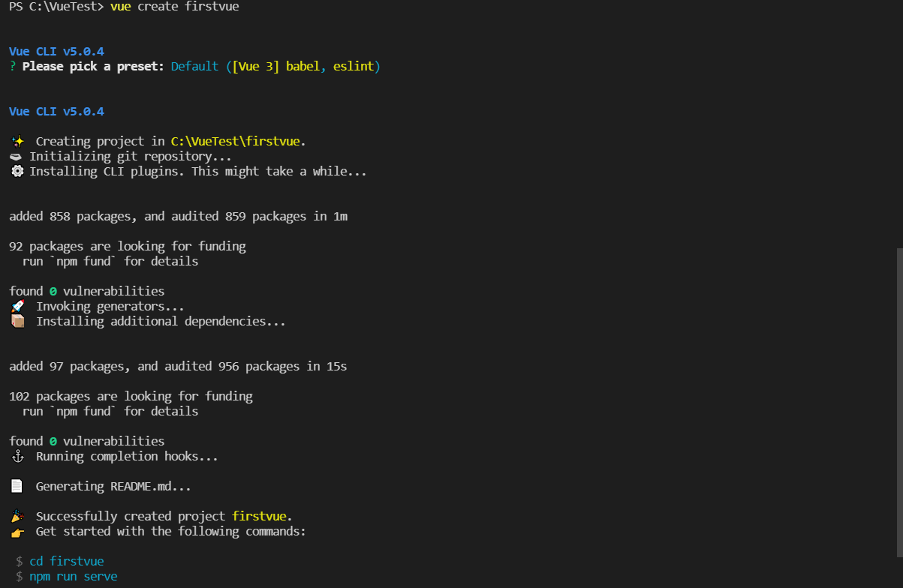Click first 'run `npm fund` for details' line
The height and width of the screenshot is (588, 903).
[110, 261]
